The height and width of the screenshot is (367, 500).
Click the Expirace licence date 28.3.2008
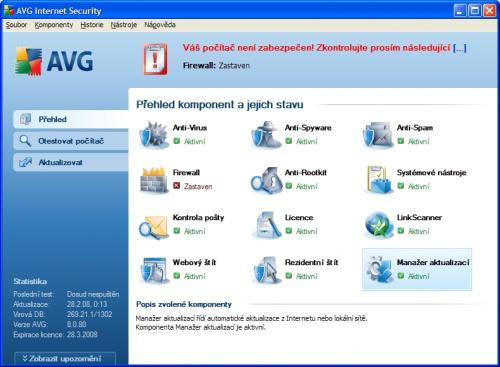coord(82,334)
